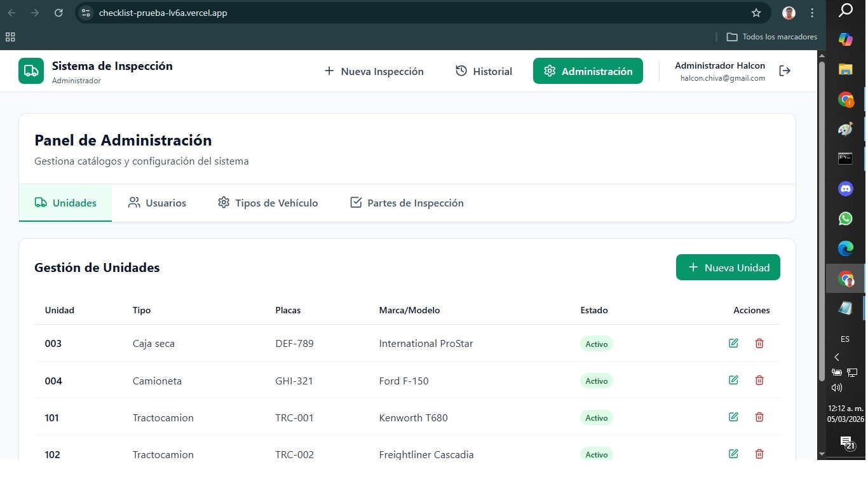
Task: Click the magnifier search icon in the sidebar
Action: coord(845,10)
